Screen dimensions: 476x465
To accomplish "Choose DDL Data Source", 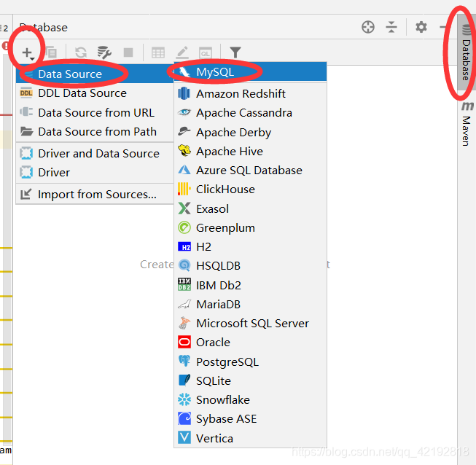I will pos(95,93).
